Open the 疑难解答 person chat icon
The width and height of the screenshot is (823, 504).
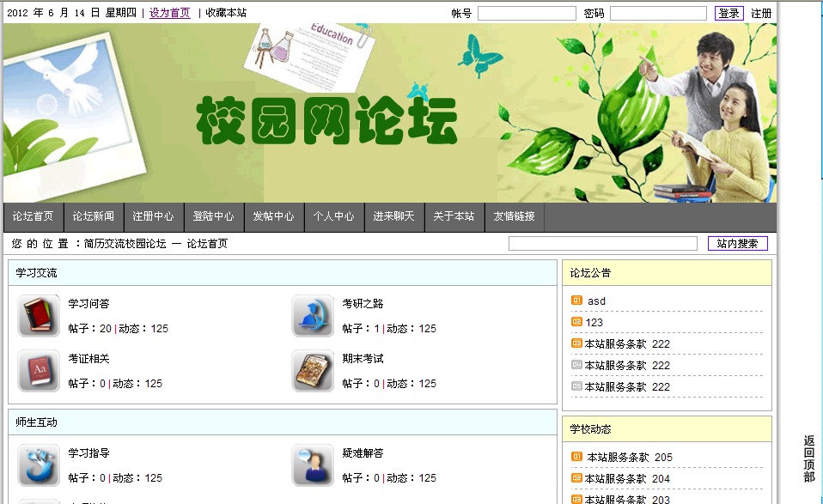click(x=313, y=465)
